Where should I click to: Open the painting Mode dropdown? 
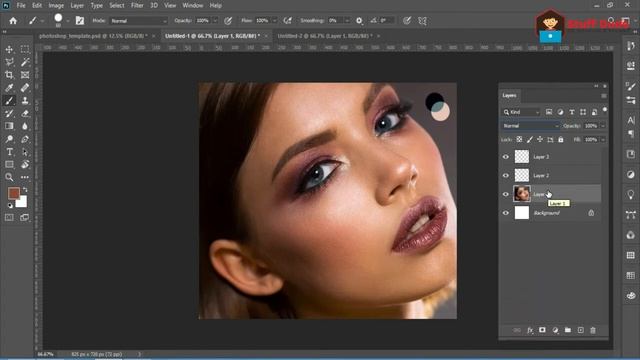point(139,21)
